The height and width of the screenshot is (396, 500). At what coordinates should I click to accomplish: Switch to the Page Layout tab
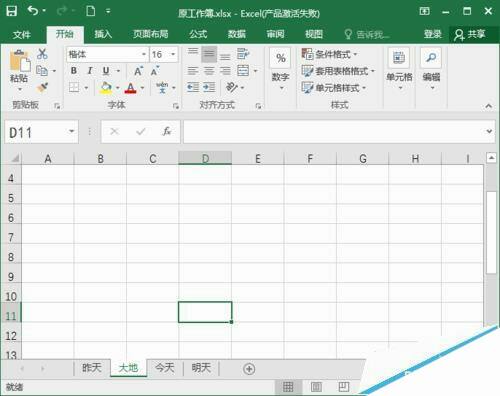(151, 34)
